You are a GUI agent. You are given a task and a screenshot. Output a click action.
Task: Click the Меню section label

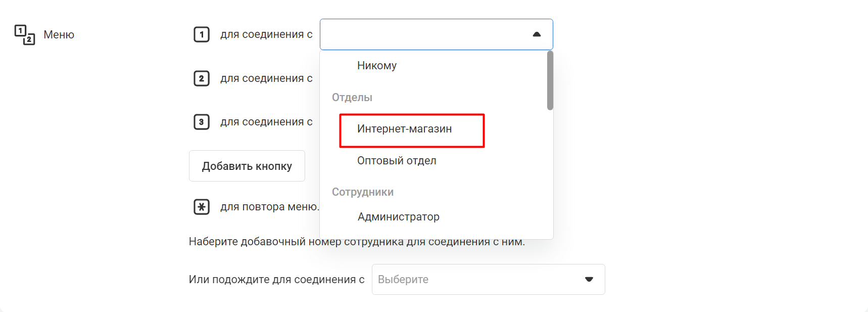tap(59, 35)
